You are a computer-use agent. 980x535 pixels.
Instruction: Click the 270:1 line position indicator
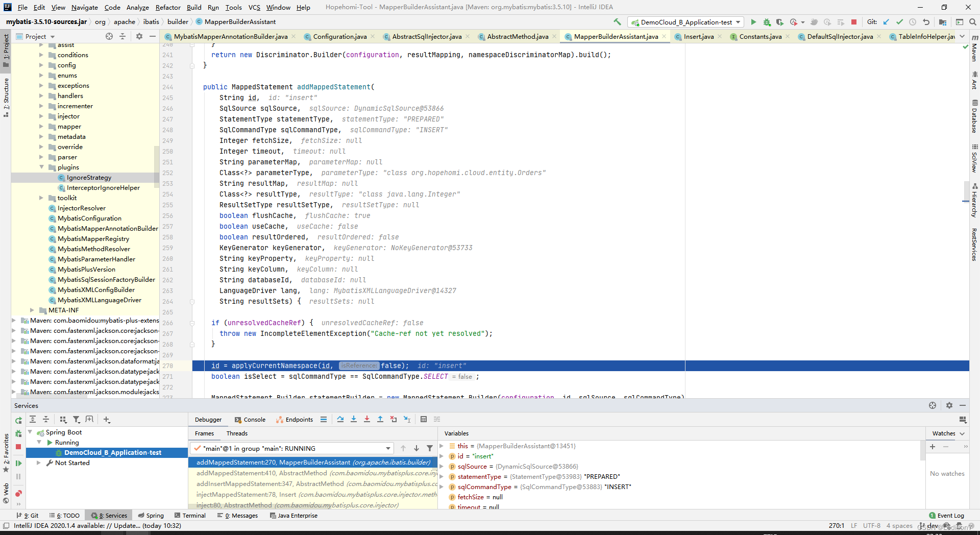(837, 525)
